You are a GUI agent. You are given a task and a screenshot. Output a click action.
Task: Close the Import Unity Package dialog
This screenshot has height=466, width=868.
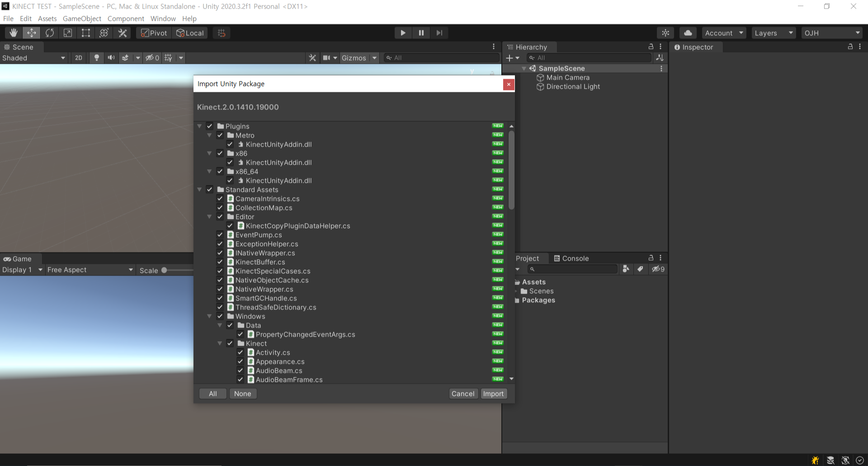point(509,84)
